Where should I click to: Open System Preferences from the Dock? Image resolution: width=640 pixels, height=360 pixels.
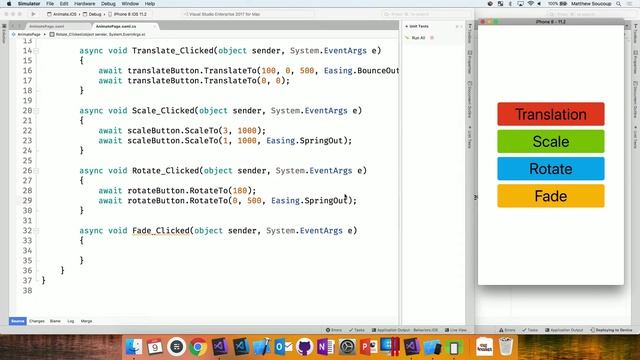pos(347,347)
